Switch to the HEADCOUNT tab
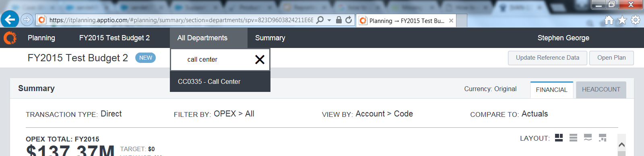644x156 pixels. (601, 89)
